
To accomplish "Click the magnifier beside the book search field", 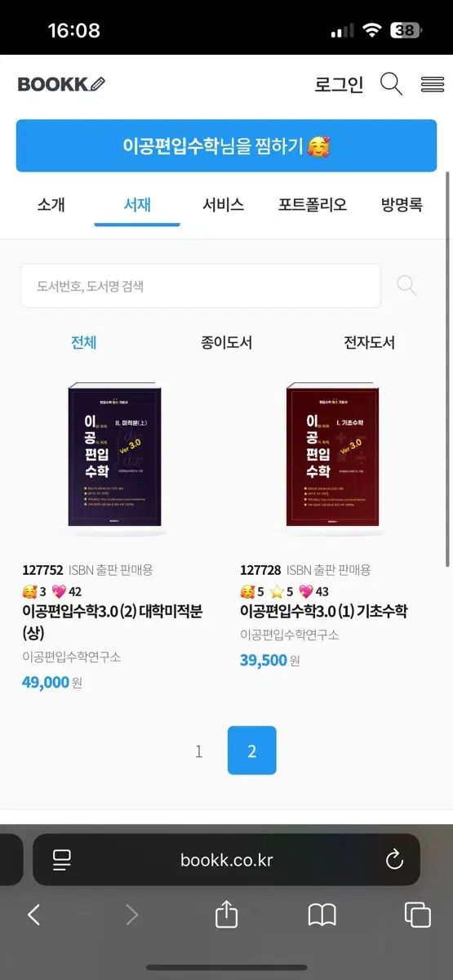I will pos(406,285).
